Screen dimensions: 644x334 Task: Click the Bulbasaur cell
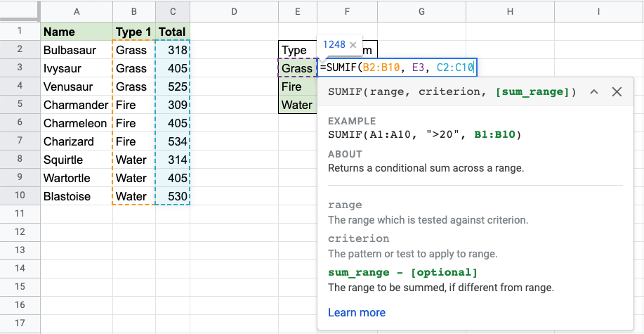pyautogui.click(x=76, y=50)
